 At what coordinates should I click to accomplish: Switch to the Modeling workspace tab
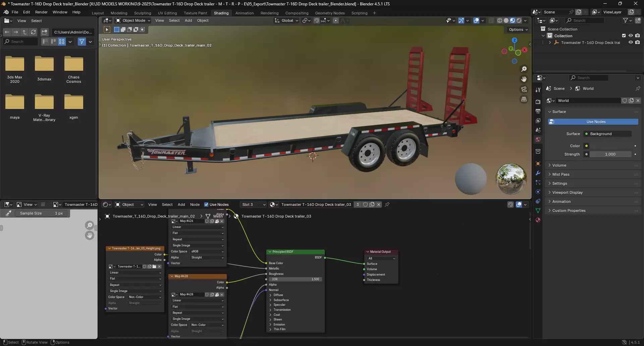pos(119,13)
